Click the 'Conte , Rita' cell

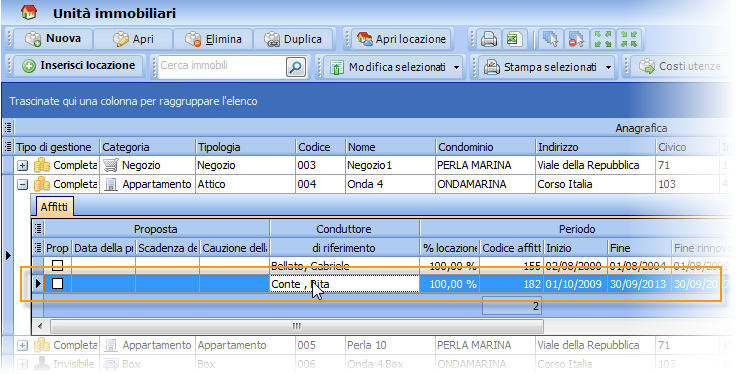point(344,283)
